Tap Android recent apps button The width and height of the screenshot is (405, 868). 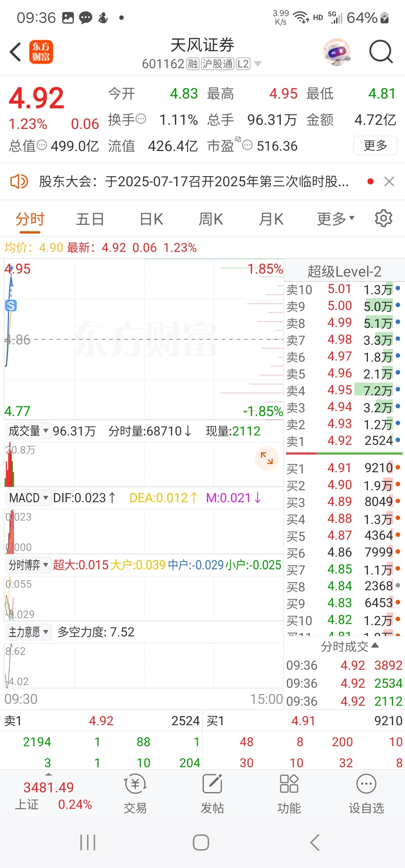(88, 843)
